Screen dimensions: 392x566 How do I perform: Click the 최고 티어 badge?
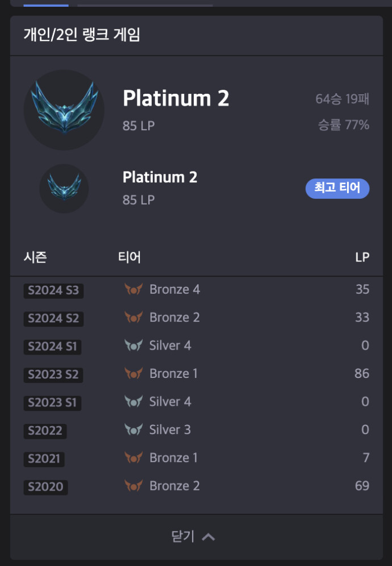click(x=337, y=189)
